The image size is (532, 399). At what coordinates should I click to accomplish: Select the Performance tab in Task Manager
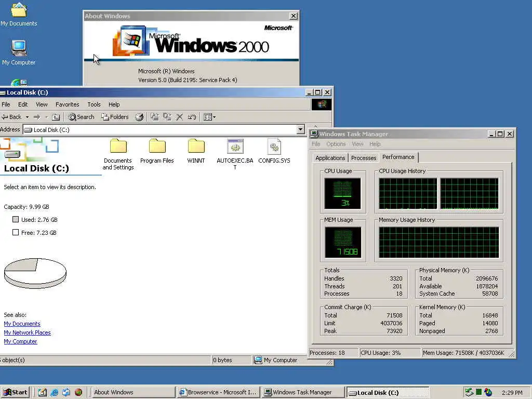[398, 157]
